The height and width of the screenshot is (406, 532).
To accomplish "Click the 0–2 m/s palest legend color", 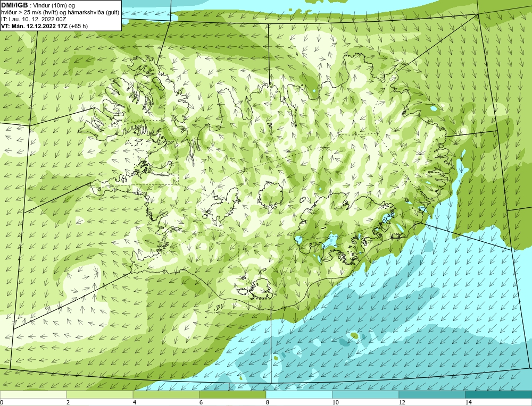I will point(33,394).
